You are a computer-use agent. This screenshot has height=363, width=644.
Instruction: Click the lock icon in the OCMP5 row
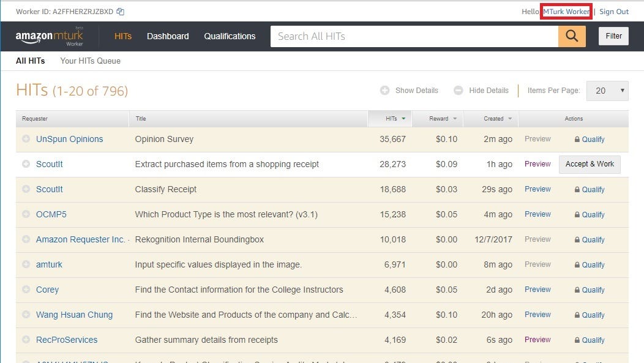[577, 214]
